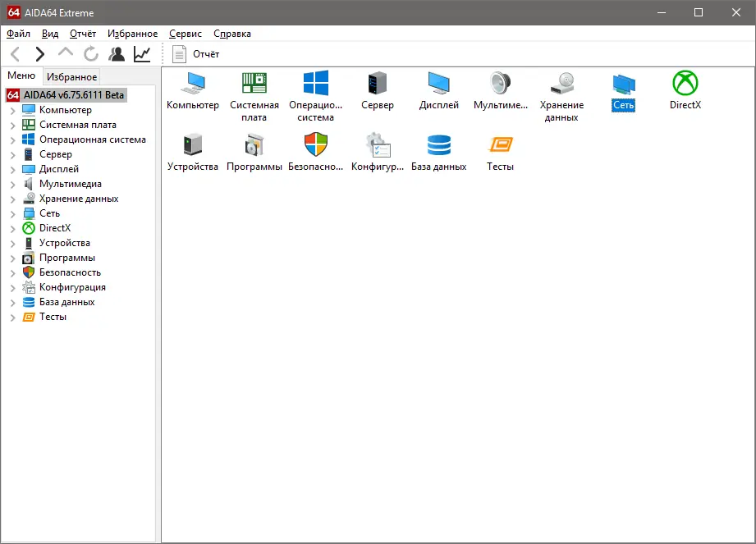Screen dimensions: 756x544
Task: Expand the Сеть tree node
Action: pyautogui.click(x=14, y=213)
